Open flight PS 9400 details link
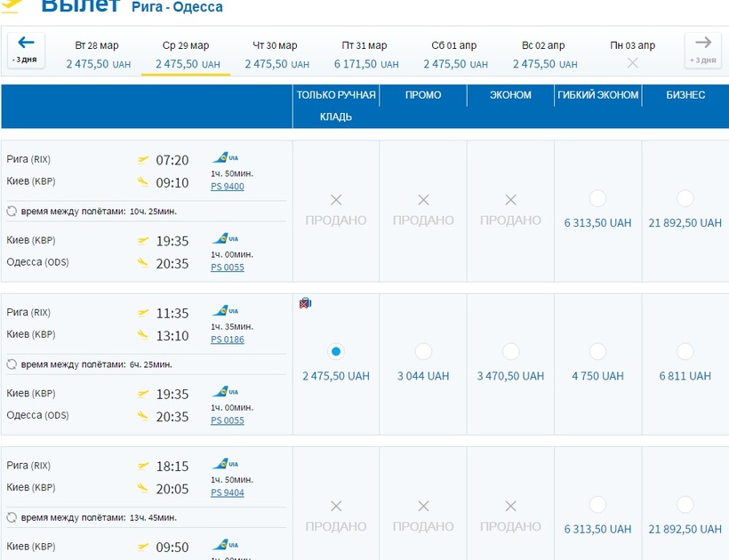This screenshot has width=729, height=560. click(x=228, y=187)
